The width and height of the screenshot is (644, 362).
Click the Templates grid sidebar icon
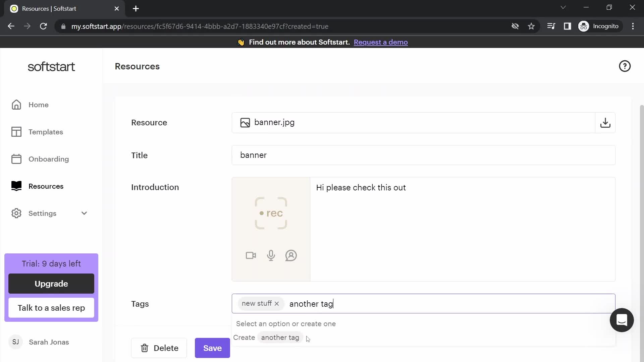point(16,132)
